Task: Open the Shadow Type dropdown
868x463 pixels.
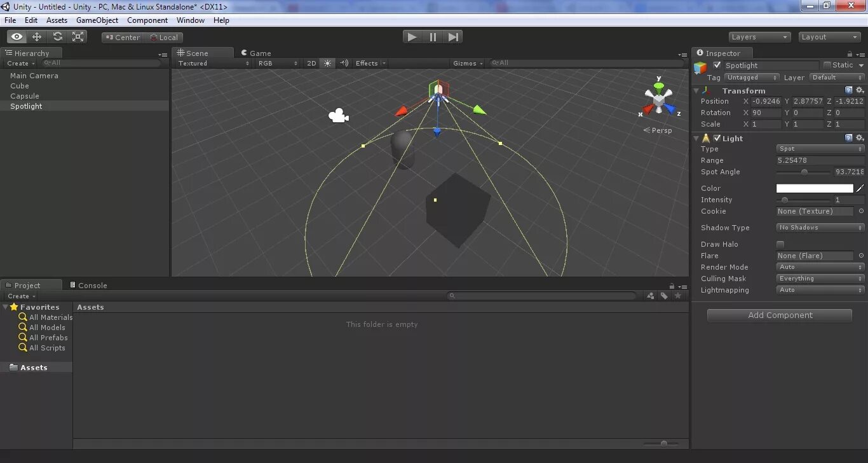Action: tap(820, 227)
